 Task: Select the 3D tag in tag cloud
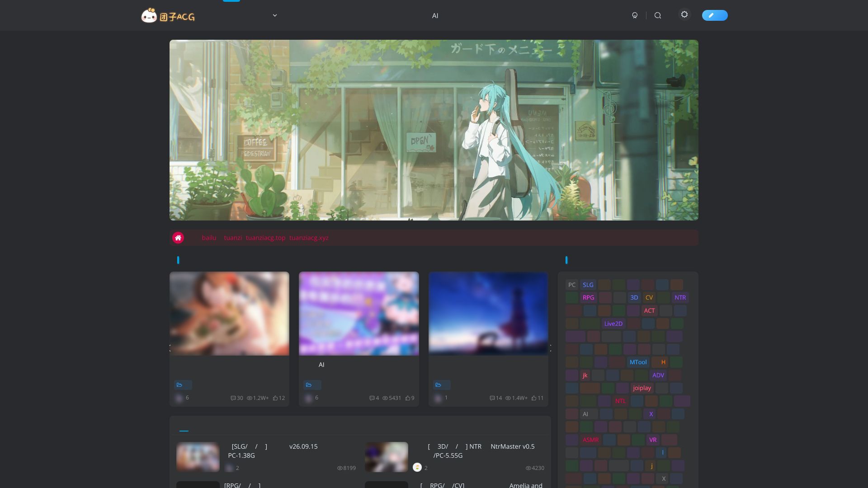tap(634, 297)
